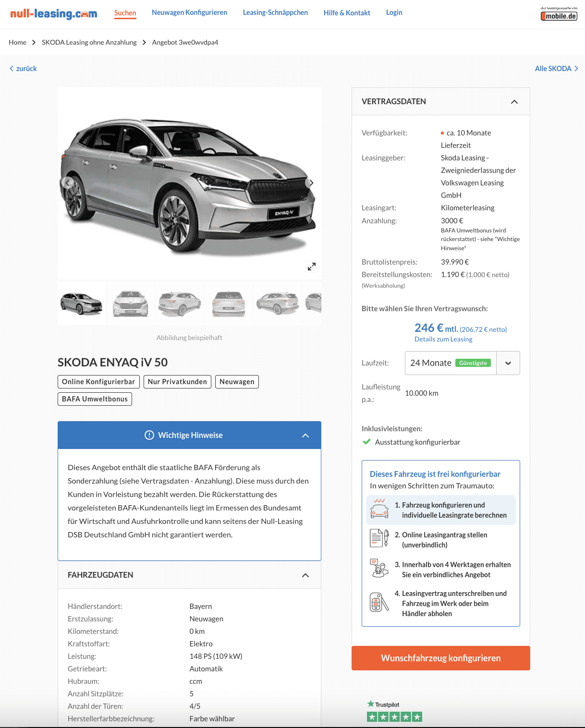Viewport: 585px width, 728px height.
Task: Click the main Skoda Enyaq image
Action: [x=189, y=182]
